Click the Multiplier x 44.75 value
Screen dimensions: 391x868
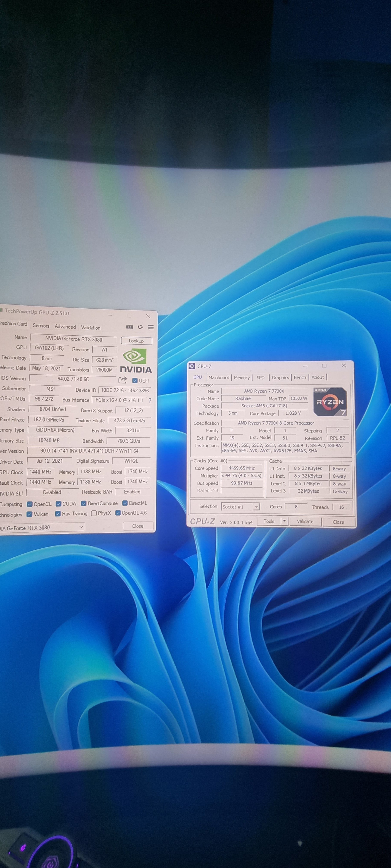coord(242,476)
